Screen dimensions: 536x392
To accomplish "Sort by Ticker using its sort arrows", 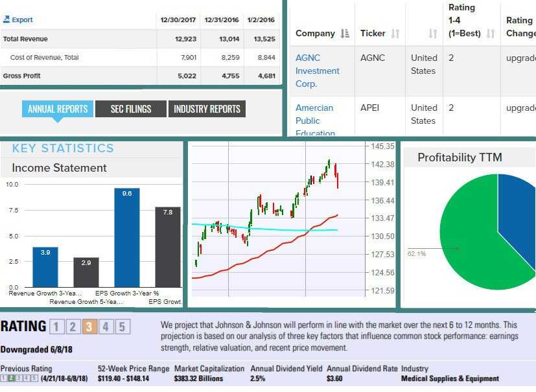I will [x=395, y=34].
